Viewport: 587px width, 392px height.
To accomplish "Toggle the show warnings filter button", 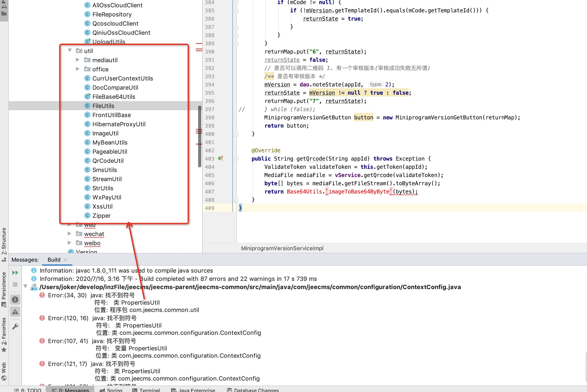I will pos(15,312).
